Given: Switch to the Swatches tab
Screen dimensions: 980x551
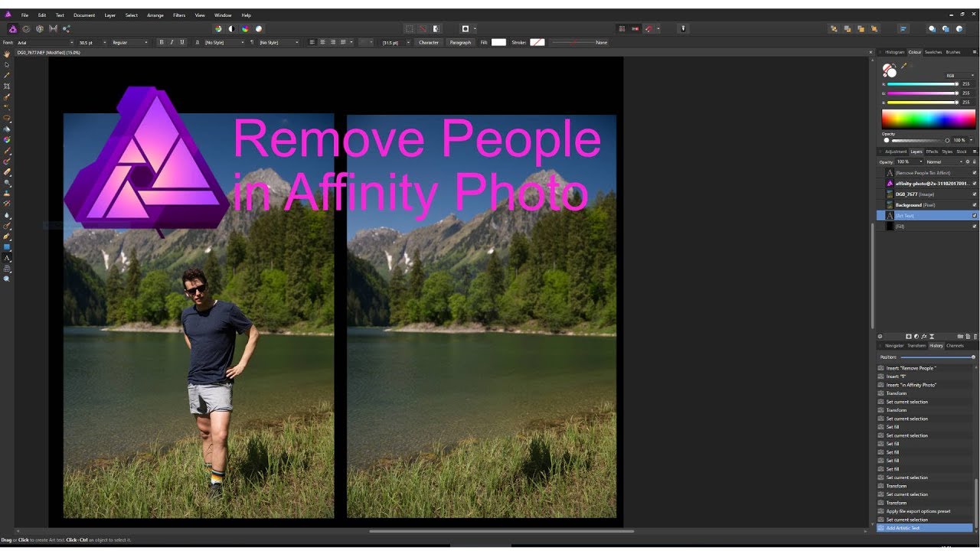Looking at the screenshot, I should (x=933, y=52).
